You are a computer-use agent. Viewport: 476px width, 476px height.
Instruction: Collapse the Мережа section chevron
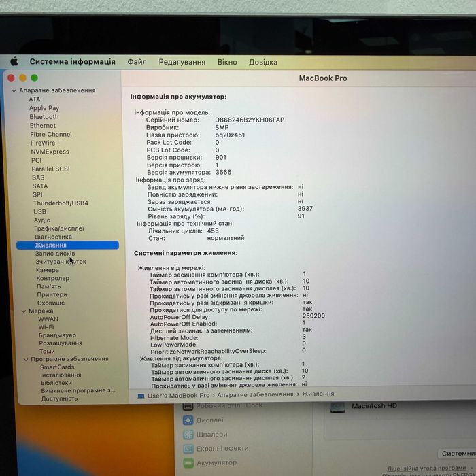[x=24, y=311]
